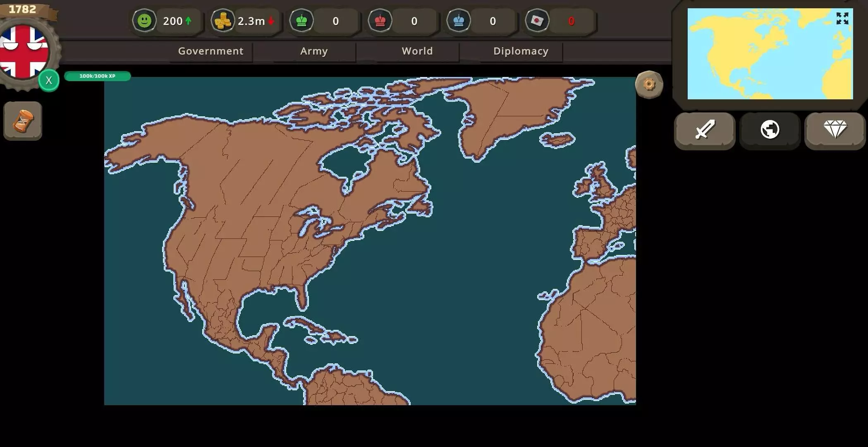
Task: Open the Government tab
Action: (210, 51)
